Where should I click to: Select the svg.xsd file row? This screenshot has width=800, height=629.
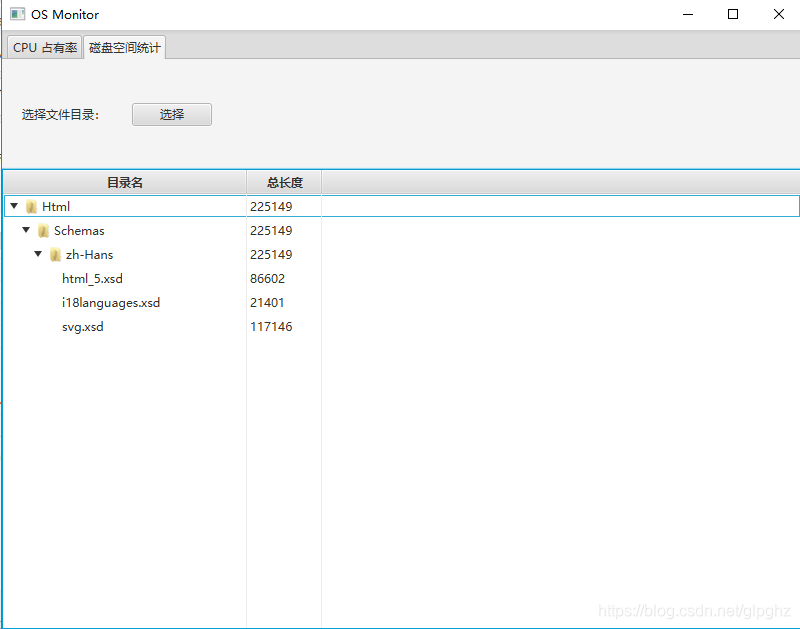(x=402, y=326)
